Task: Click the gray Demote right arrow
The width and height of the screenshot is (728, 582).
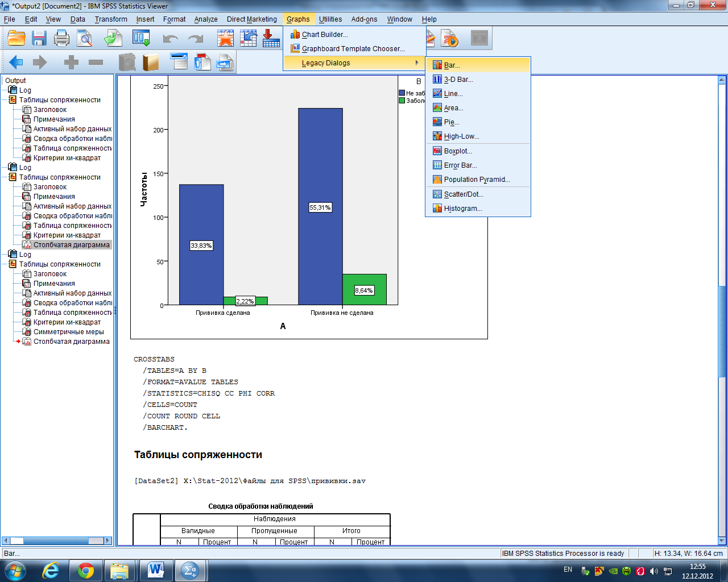Action: [x=40, y=62]
